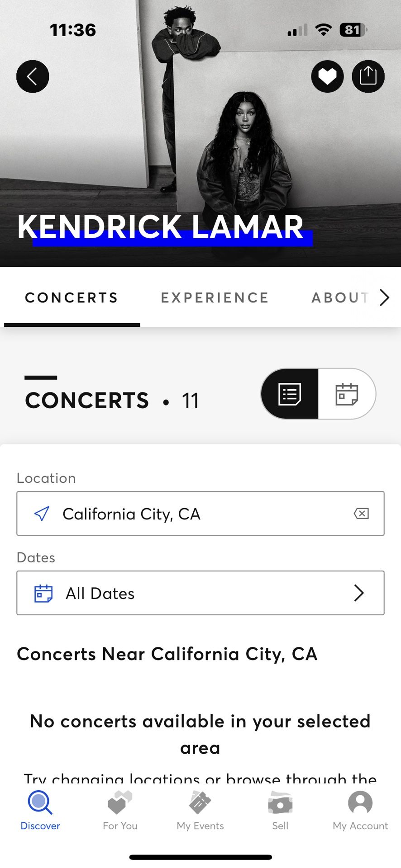Viewport: 401px width, 868px height.
Task: Select the Experience tab
Action: click(215, 298)
